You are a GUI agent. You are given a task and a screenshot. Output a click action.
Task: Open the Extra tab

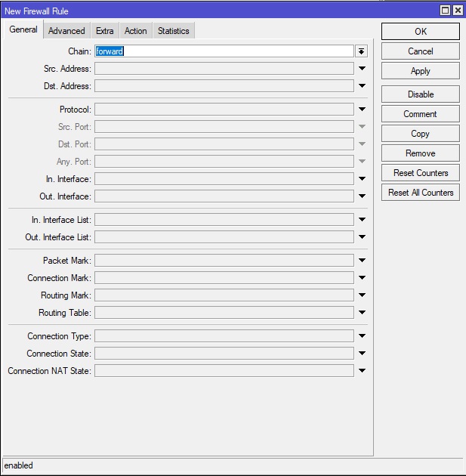[104, 31]
